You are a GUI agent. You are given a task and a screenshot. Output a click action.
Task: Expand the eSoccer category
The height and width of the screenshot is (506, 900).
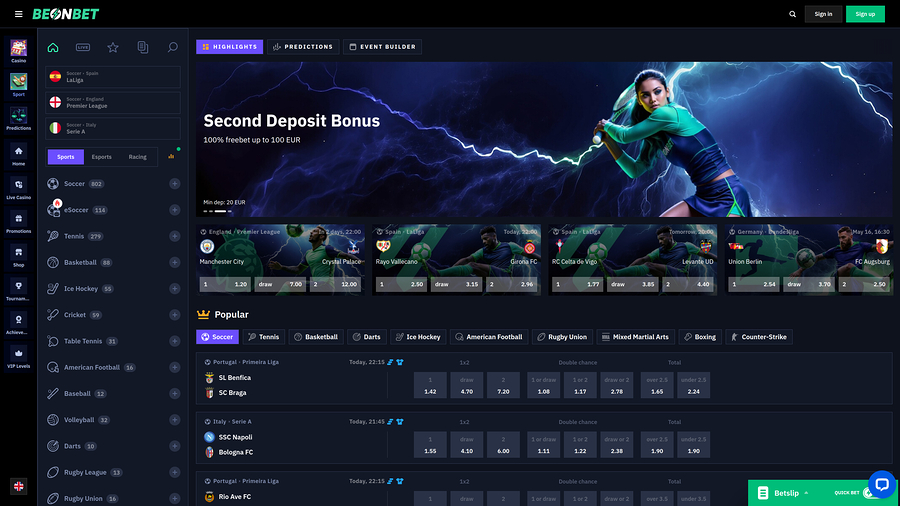pos(174,210)
